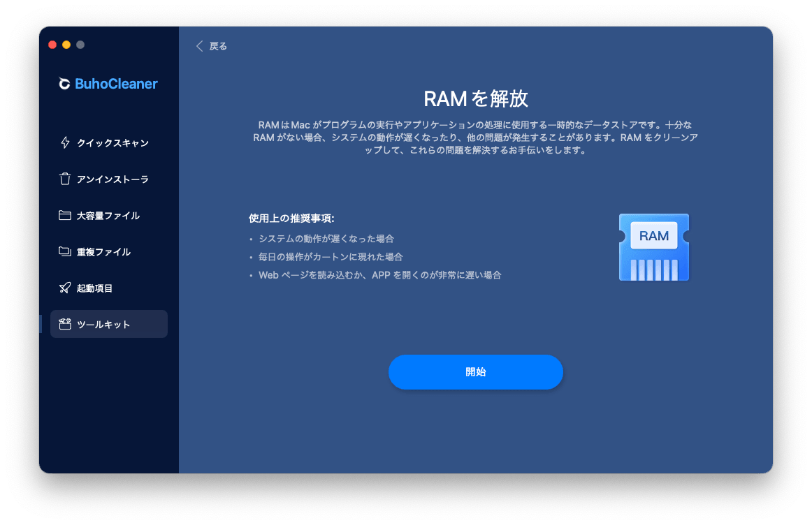The image size is (812, 525).
Task: Click the lightning bolt Quick Scan icon
Action: 65,143
